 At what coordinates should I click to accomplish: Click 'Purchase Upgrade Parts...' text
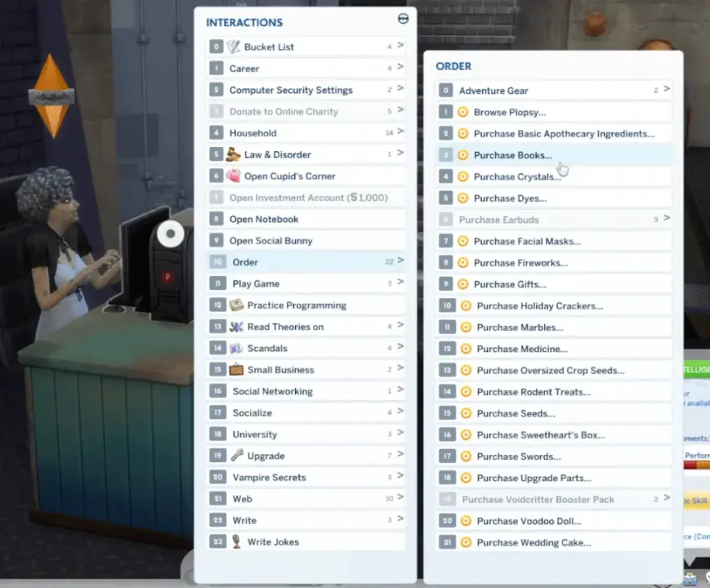point(534,478)
